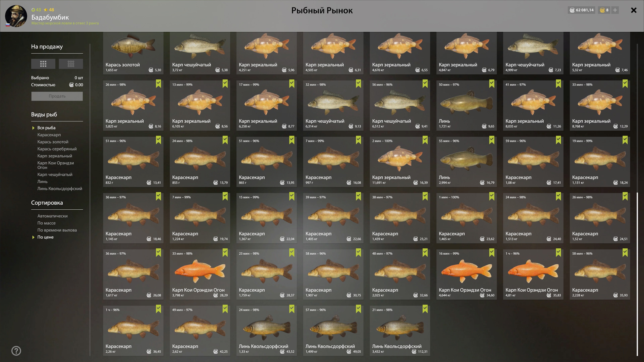Switch to small grid view icon

coord(71,64)
